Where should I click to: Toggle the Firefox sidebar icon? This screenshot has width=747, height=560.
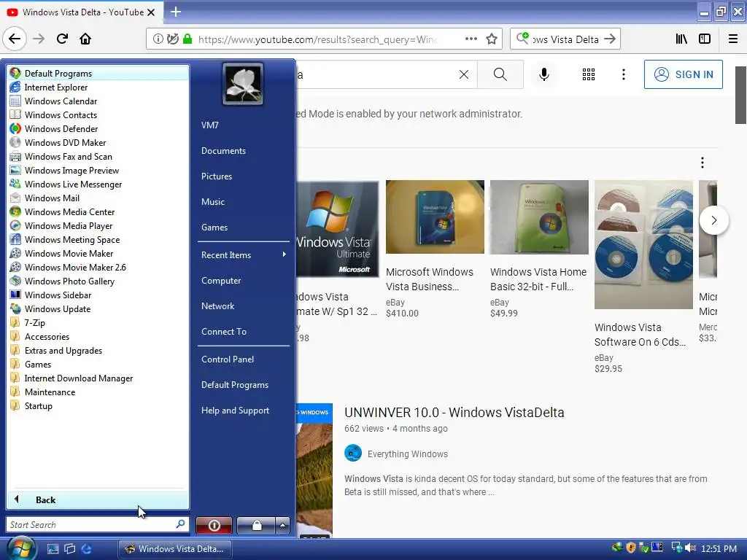[x=705, y=39]
